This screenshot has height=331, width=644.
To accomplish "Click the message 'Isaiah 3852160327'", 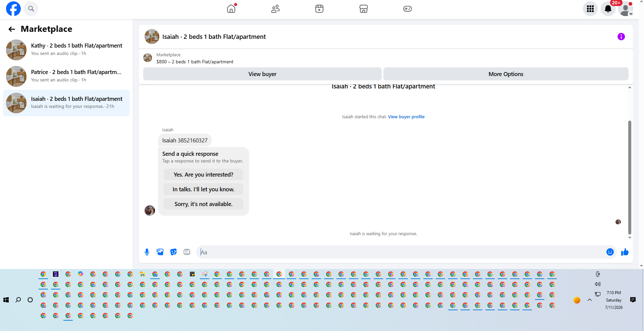I will [185, 140].
